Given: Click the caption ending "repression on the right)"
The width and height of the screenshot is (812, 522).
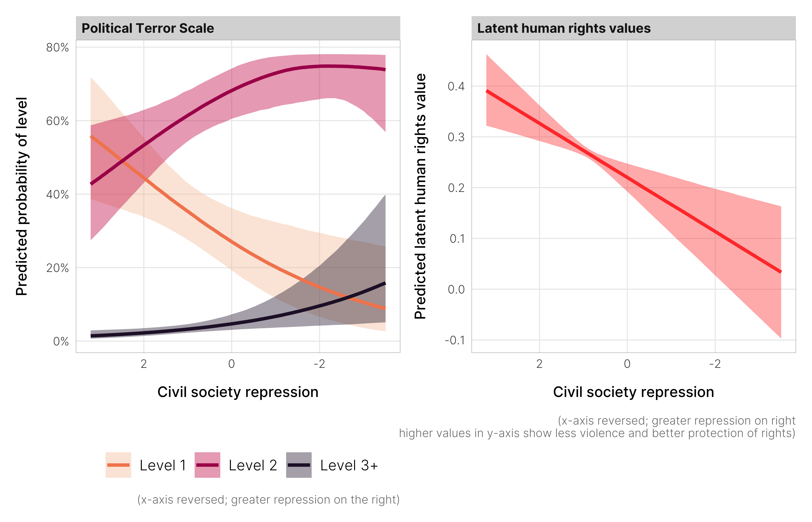Looking at the screenshot, I should tap(268, 500).
